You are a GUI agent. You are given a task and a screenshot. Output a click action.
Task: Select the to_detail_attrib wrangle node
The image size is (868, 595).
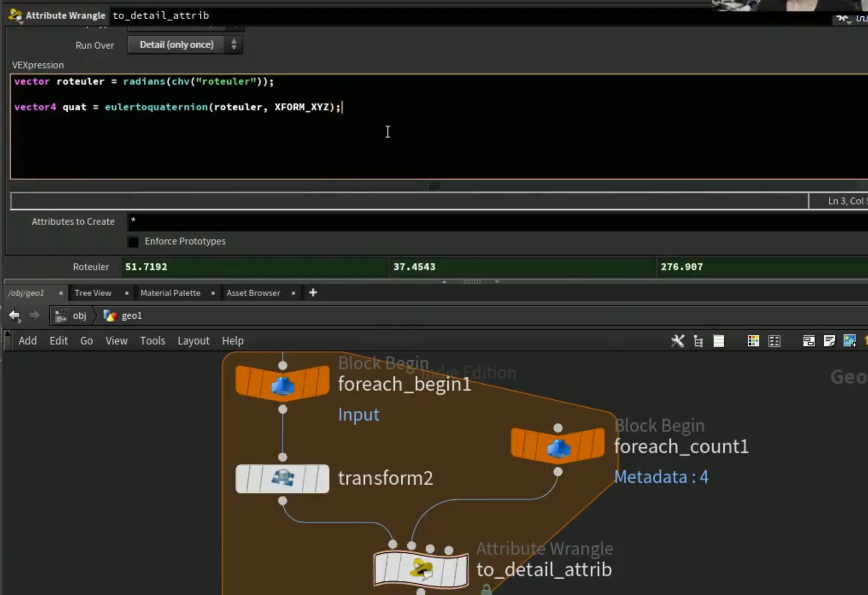(421, 569)
